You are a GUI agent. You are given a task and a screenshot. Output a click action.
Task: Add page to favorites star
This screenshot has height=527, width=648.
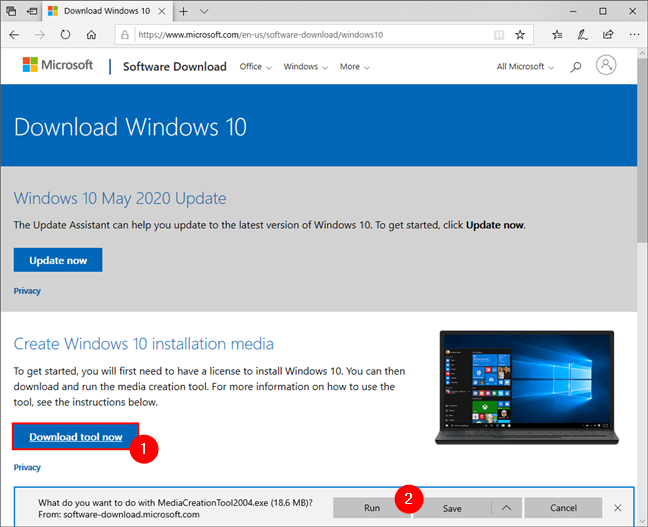520,35
